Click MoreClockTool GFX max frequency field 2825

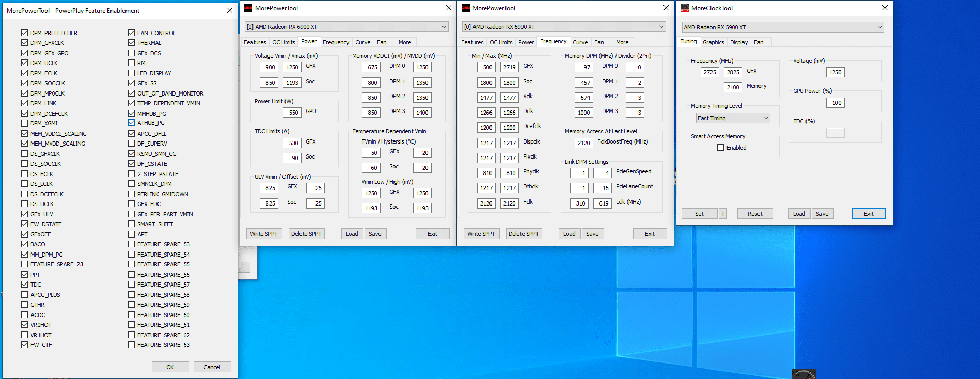(733, 72)
